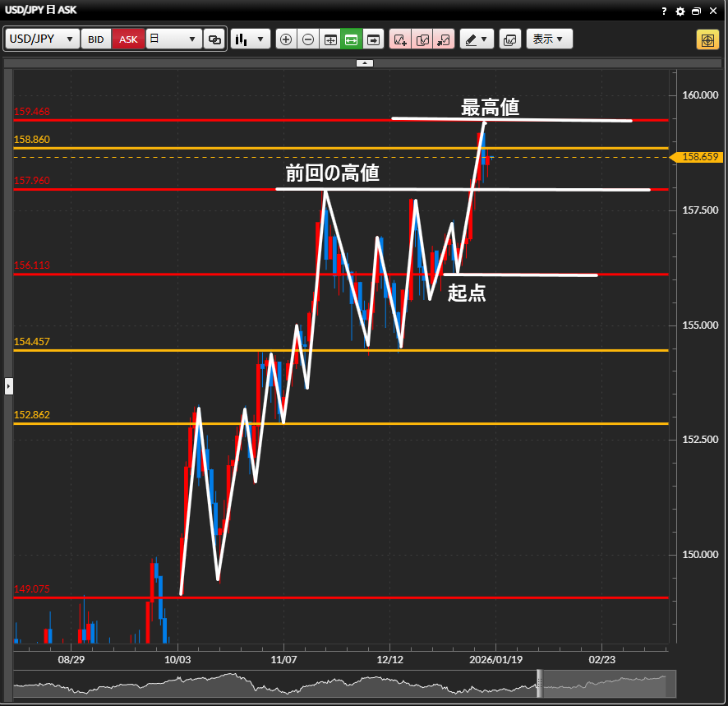Image resolution: width=728 pixels, height=706 pixels.
Task: Click the zoom in plus icon
Action: coord(286,39)
